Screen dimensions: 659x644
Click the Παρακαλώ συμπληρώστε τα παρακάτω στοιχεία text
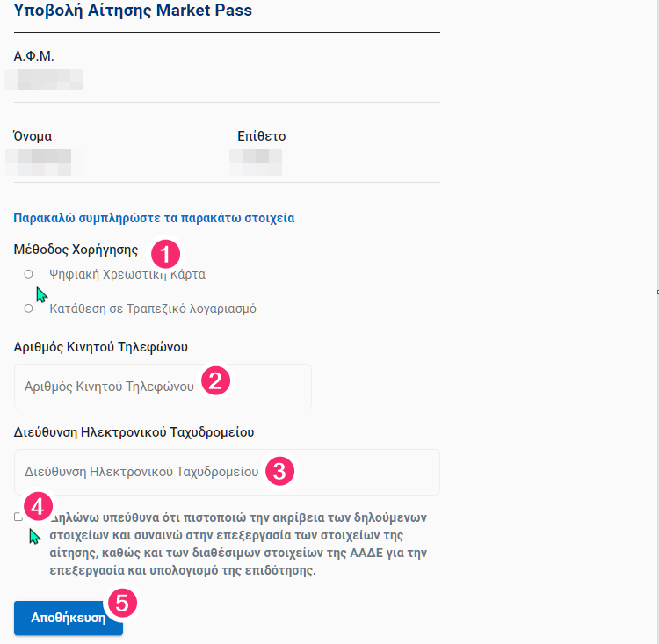[154, 218]
